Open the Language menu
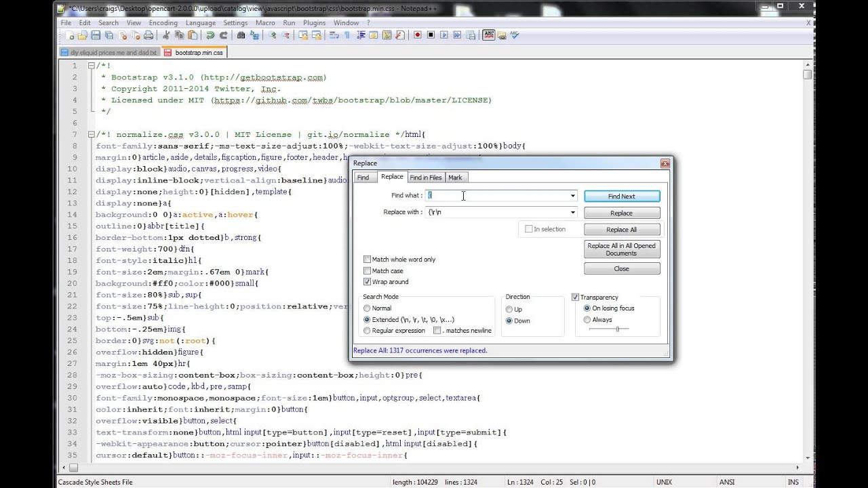868x488 pixels. pos(200,22)
